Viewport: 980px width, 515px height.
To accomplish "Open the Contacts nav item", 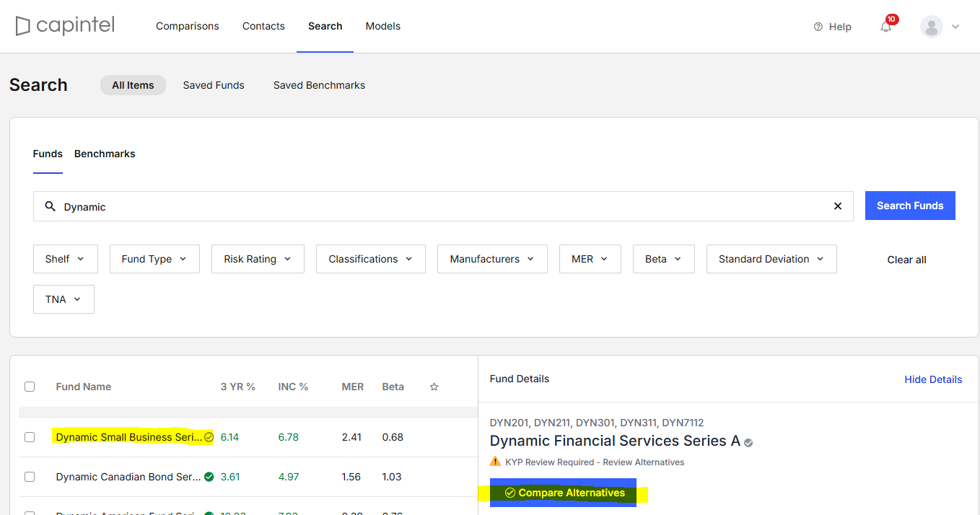I will coord(263,26).
